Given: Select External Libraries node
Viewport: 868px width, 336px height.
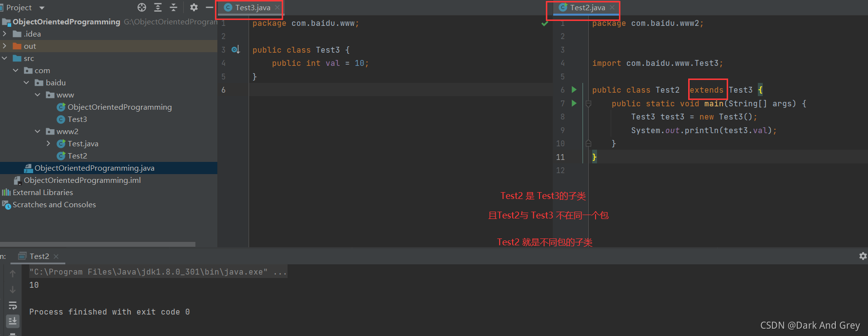Looking at the screenshot, I should point(42,192).
